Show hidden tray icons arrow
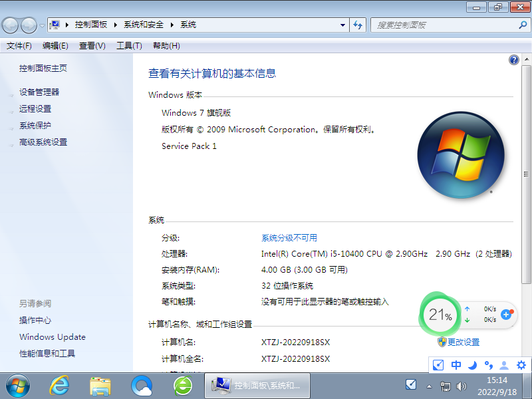 [429, 386]
